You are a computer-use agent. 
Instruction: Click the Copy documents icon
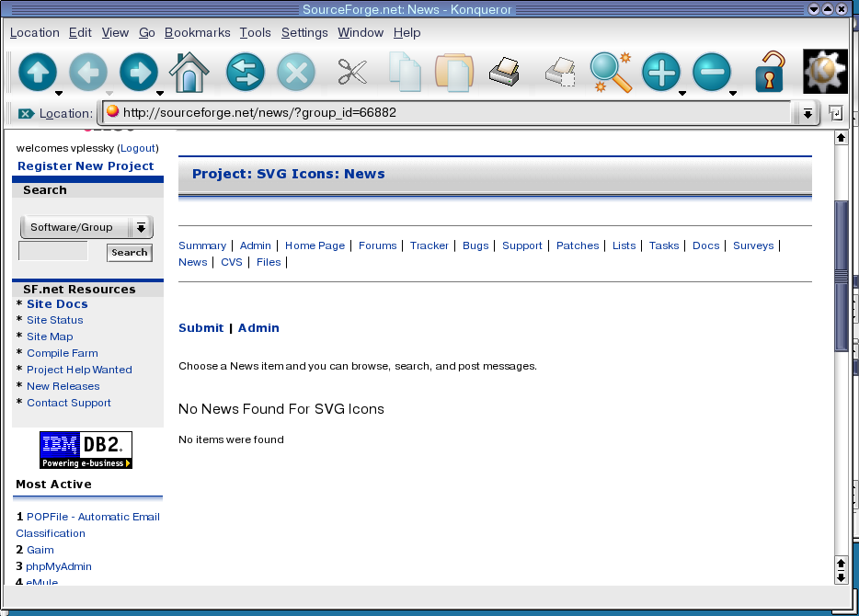(405, 72)
